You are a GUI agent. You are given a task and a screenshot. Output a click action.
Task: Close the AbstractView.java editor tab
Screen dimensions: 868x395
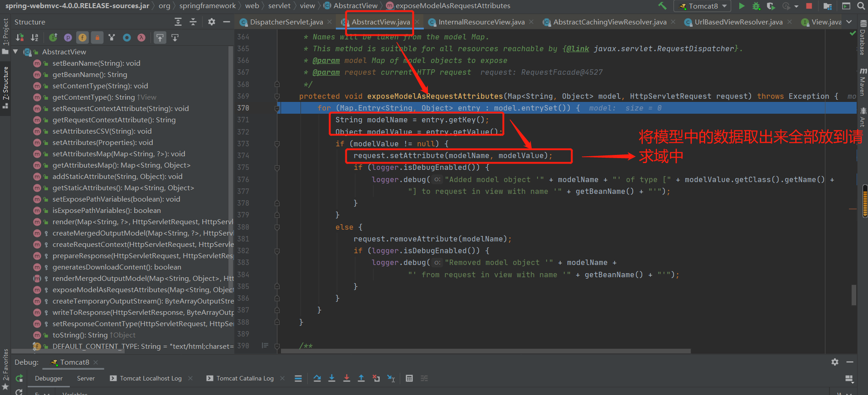(417, 22)
